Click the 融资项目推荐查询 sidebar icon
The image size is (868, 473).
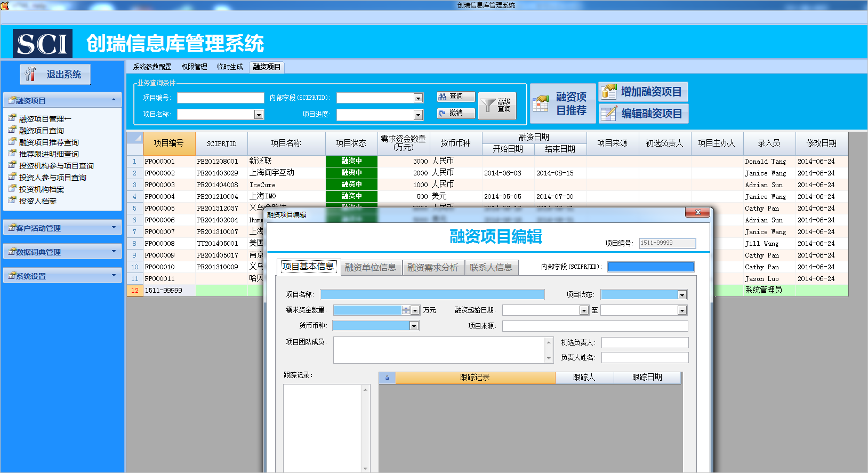click(12, 141)
